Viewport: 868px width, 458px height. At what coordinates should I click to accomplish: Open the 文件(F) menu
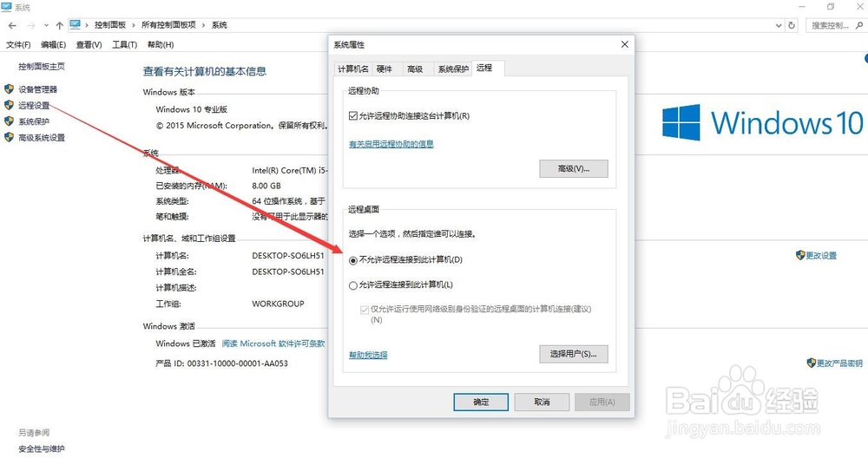(18, 45)
